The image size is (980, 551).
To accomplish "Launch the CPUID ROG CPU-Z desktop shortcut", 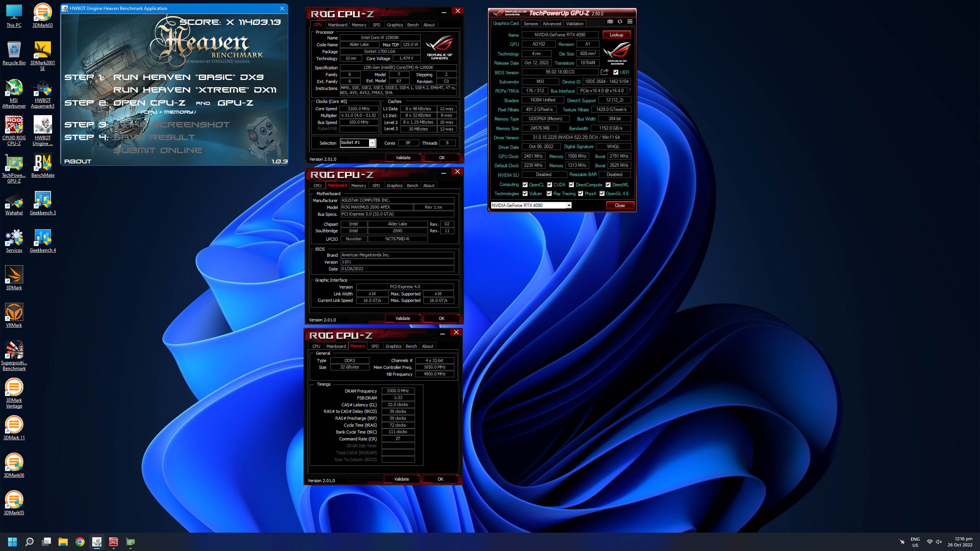I will (14, 130).
